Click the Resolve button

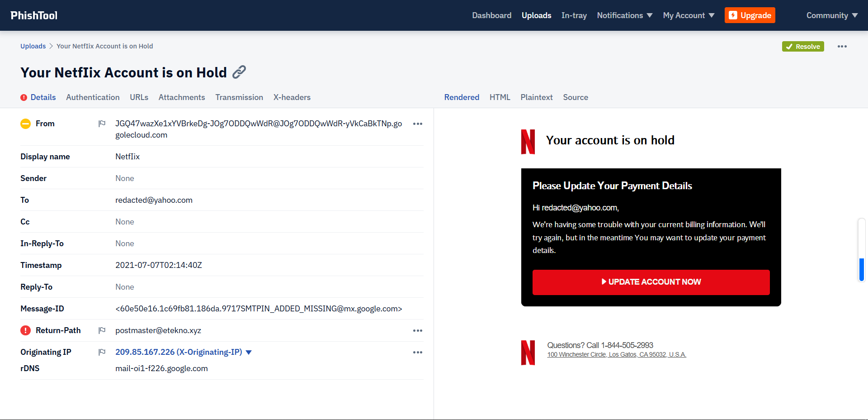[803, 46]
